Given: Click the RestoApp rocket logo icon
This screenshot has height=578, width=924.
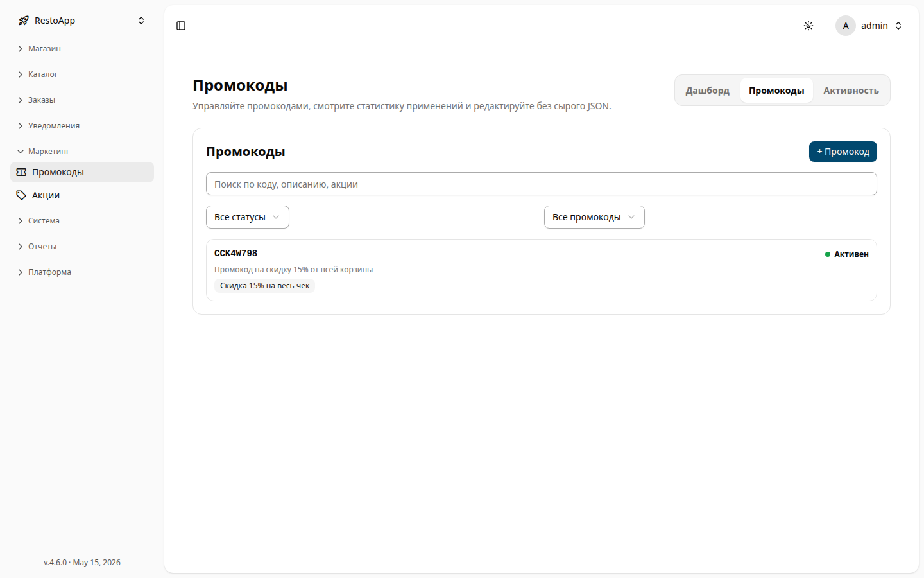Looking at the screenshot, I should tap(24, 21).
